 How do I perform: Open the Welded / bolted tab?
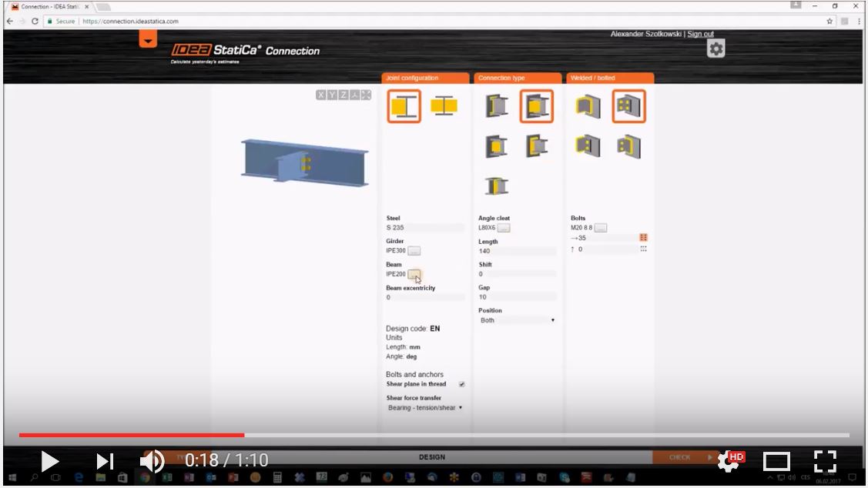609,78
